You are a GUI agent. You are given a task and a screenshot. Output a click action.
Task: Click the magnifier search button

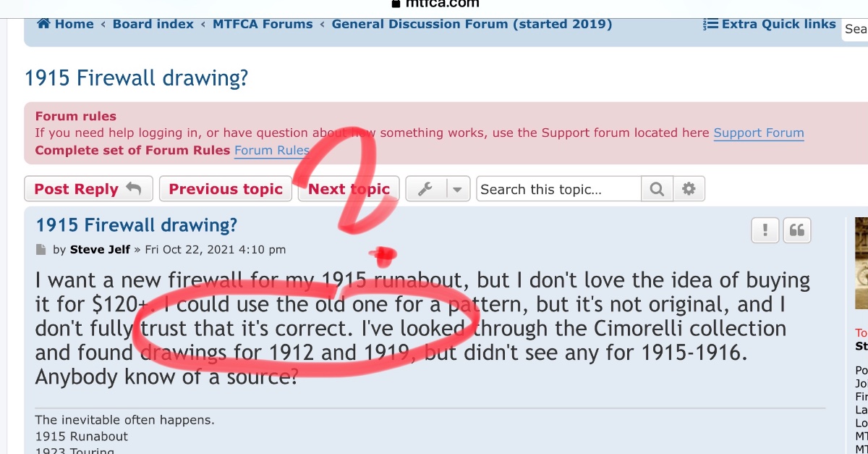[657, 189]
